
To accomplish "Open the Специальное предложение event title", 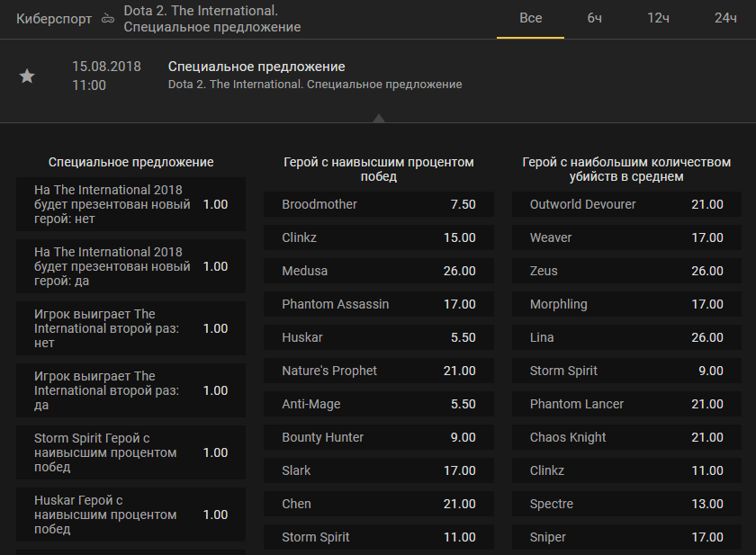I will [x=256, y=67].
